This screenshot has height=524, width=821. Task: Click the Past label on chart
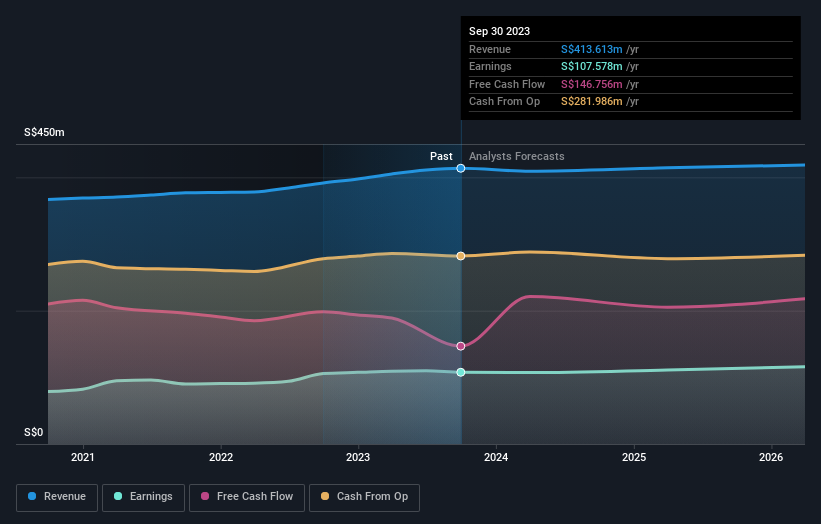click(x=441, y=156)
